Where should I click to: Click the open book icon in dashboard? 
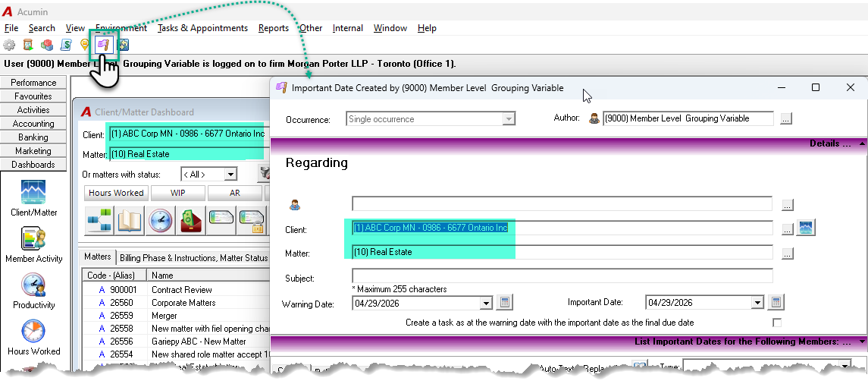130,220
